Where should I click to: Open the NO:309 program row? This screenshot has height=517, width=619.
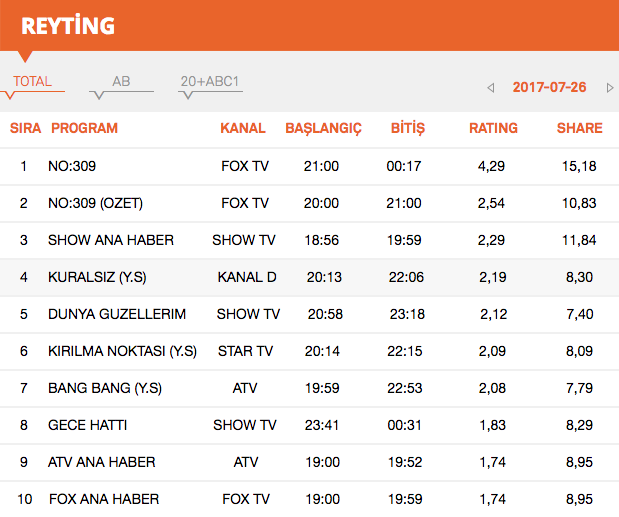click(72, 166)
